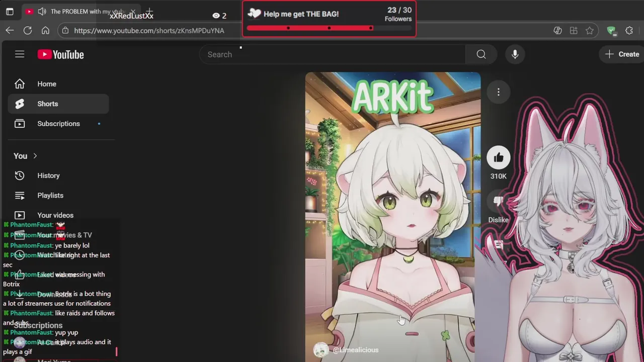Open the Short's three-dot more menu
The image size is (644, 362).
coord(499,92)
